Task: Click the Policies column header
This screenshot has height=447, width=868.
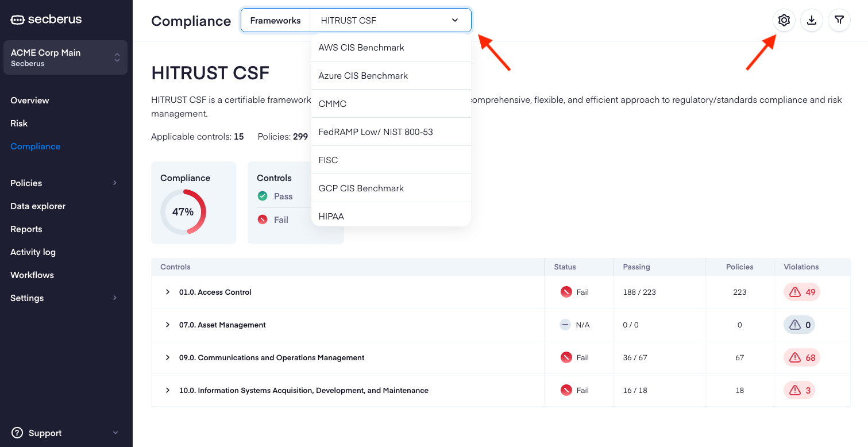Action: (x=740, y=267)
